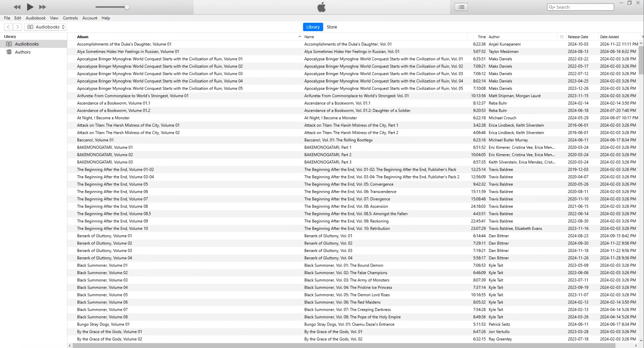
Task: Select Audiobooks in the Library sidebar
Action: tap(27, 44)
